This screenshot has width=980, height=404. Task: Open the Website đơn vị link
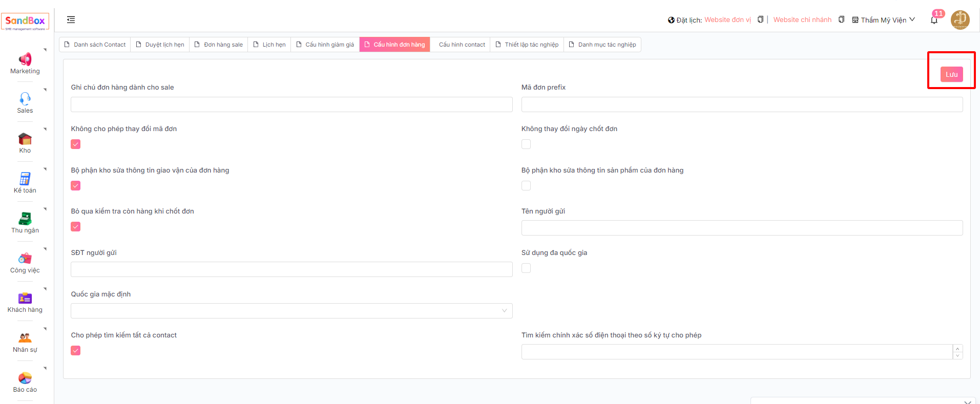tap(727, 20)
